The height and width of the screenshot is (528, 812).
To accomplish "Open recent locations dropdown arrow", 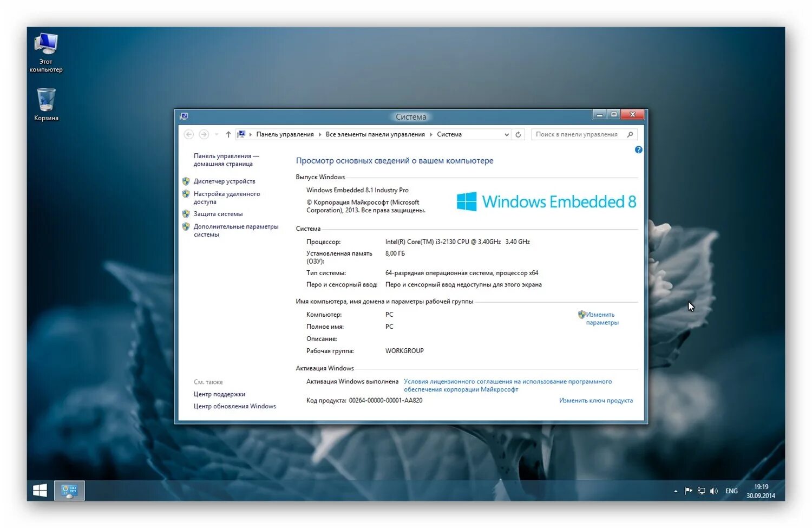I will (217, 134).
